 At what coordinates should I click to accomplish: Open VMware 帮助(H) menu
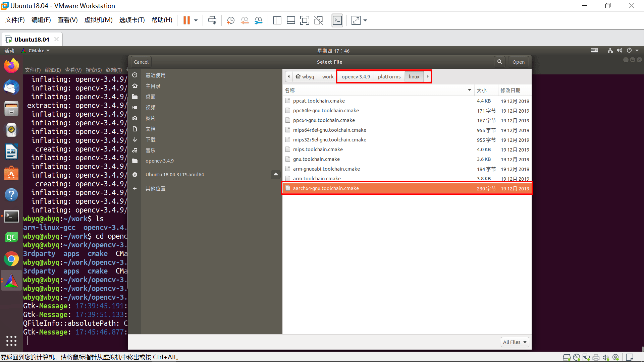162,20
